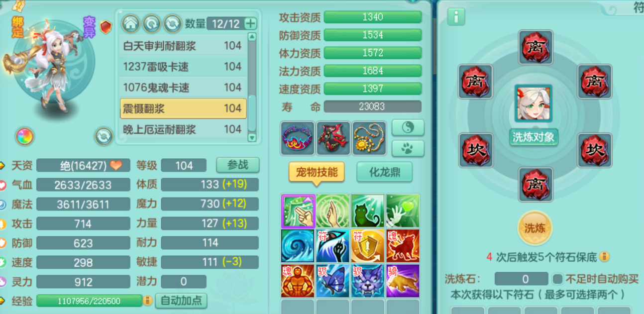This screenshot has height=314, width=644.
Task: Click the pet list scrollbar up arrow
Action: point(252,37)
